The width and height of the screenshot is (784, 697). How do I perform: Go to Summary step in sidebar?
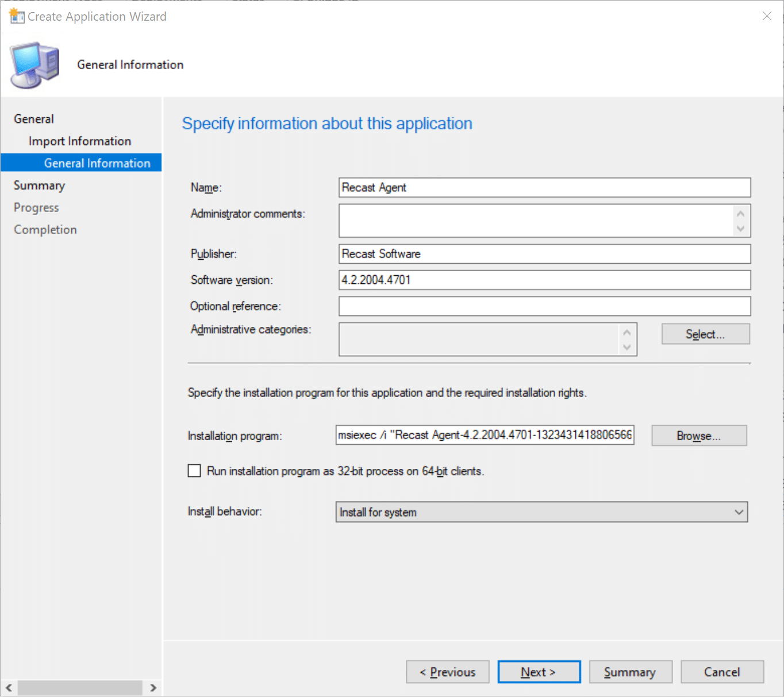click(39, 186)
